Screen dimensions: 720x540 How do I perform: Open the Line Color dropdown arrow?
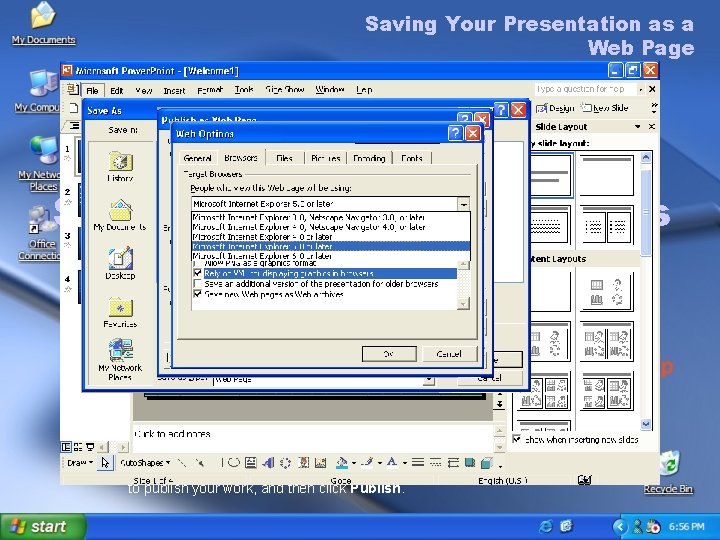(x=380, y=462)
